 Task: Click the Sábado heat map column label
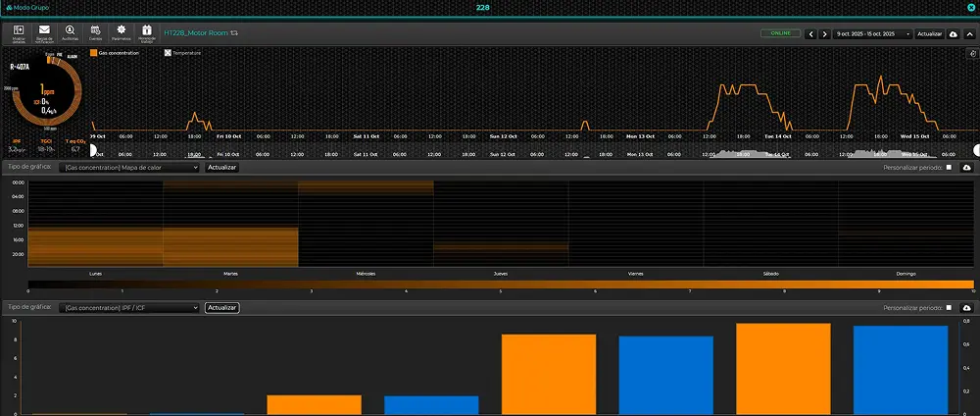click(x=770, y=274)
